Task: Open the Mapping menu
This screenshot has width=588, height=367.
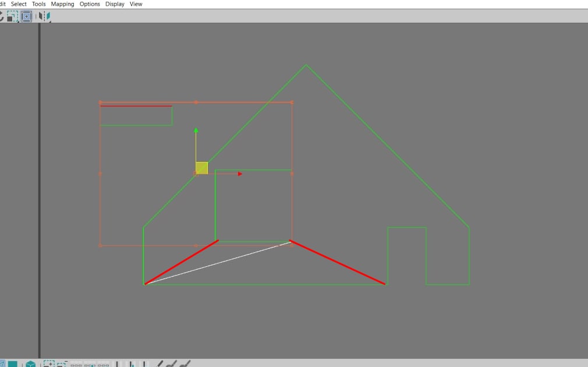Action: [62, 4]
